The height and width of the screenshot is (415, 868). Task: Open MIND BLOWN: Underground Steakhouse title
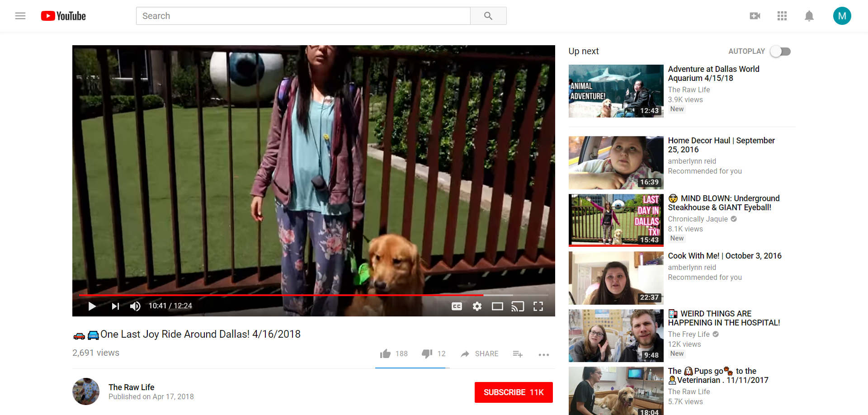click(x=724, y=203)
